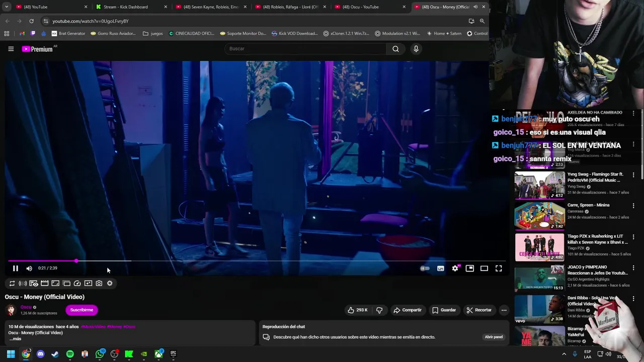Switch to the miniplayer

(470, 268)
